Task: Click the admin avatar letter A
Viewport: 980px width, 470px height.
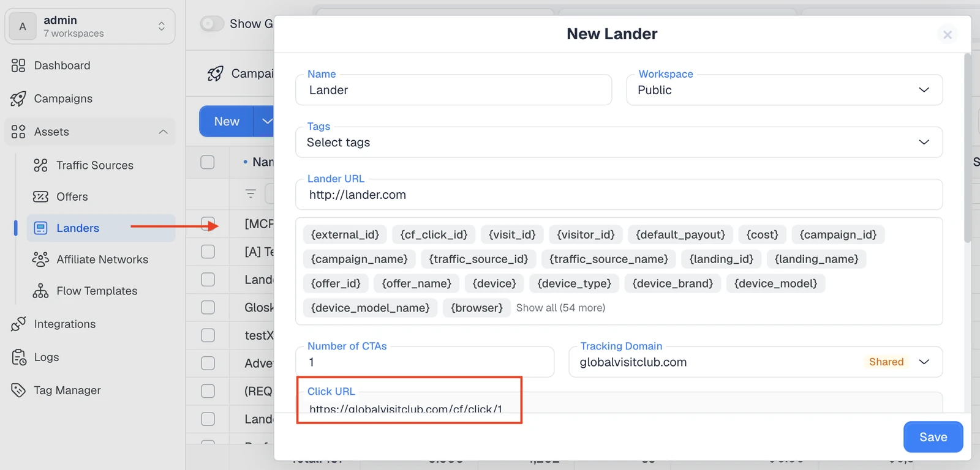Action: pyautogui.click(x=23, y=26)
